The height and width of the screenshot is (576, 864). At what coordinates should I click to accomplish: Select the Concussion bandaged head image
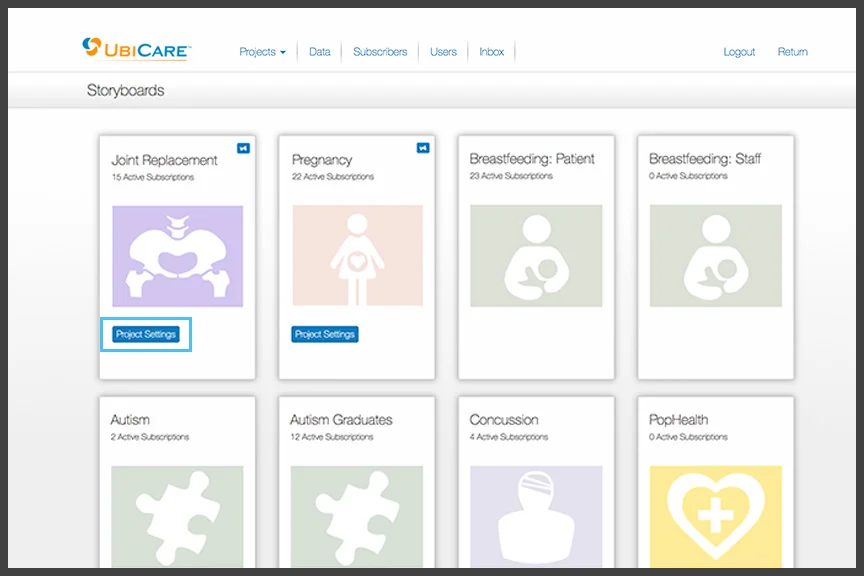(x=536, y=516)
